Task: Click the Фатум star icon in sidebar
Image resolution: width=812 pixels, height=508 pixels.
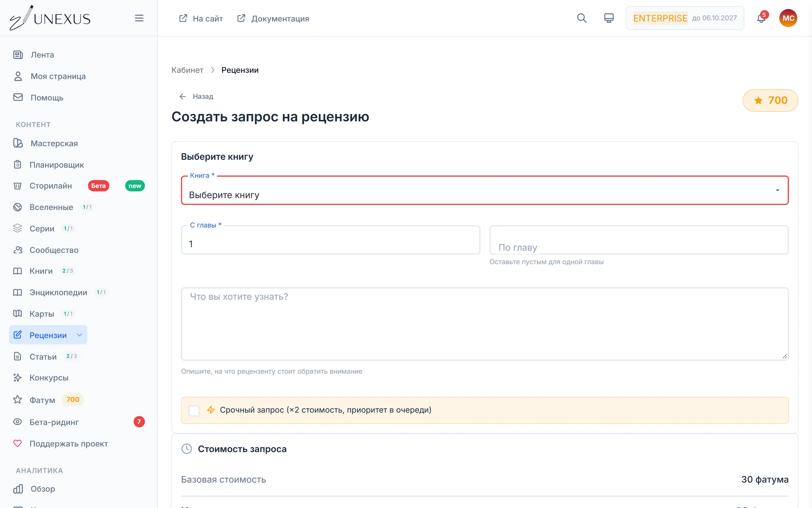Action: click(x=18, y=400)
